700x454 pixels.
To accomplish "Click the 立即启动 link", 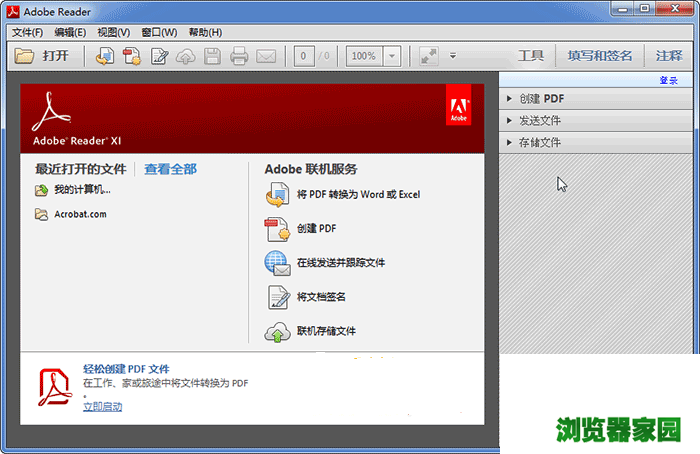I will 103,407.
